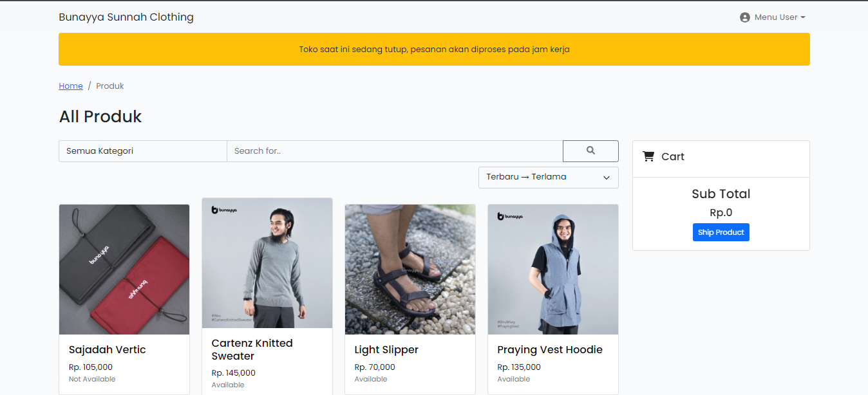This screenshot has height=395, width=868.
Task: Open the Cartenz Knitted Sweater product photo
Action: tap(267, 262)
